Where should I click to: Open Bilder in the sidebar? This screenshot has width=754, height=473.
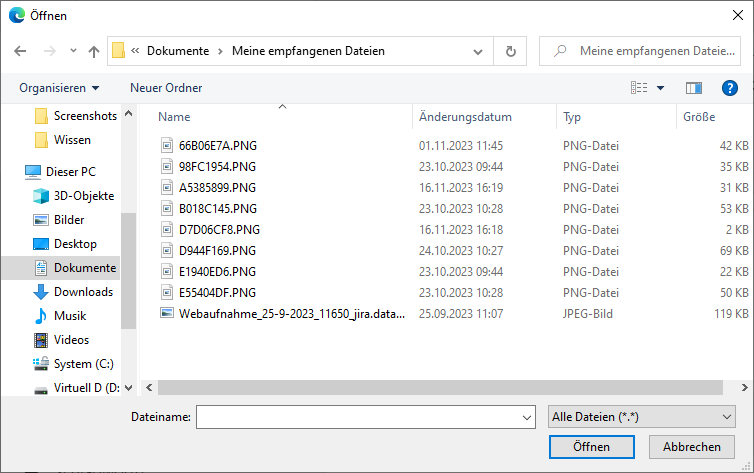coord(59,220)
